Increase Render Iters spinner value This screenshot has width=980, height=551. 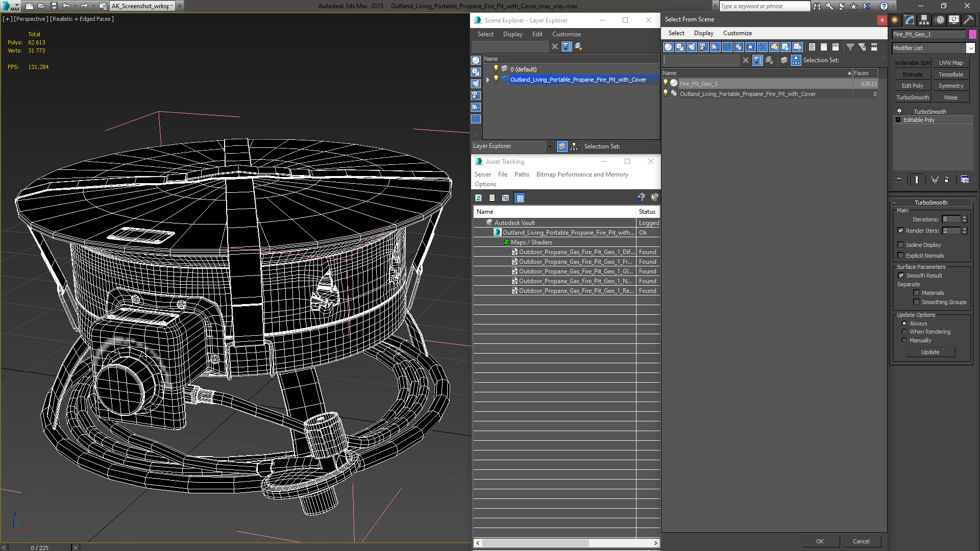click(965, 229)
